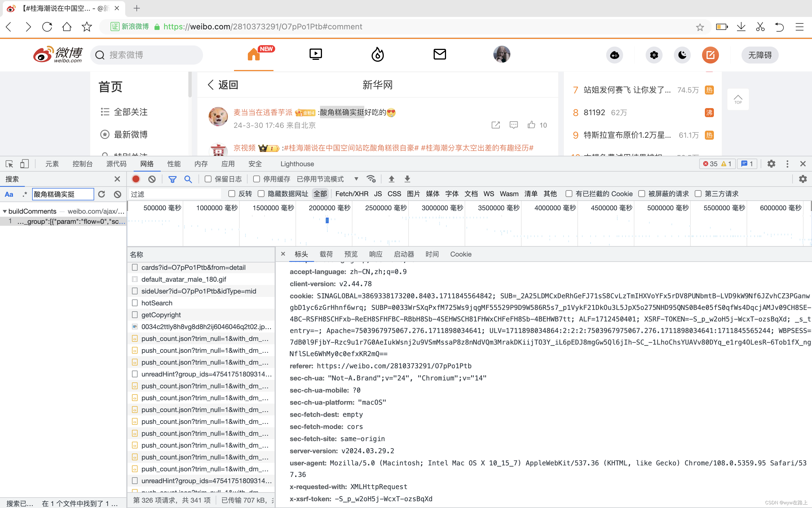This screenshot has height=508, width=812.
Task: Open the user profile avatar
Action: click(502, 54)
